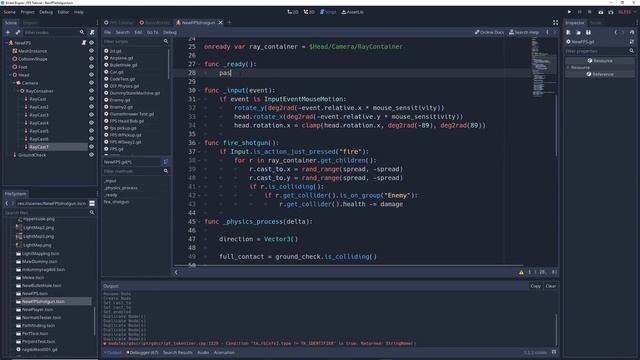The image size is (640, 360).
Task: Open the Debug menu in top bar
Action: tap(46, 12)
